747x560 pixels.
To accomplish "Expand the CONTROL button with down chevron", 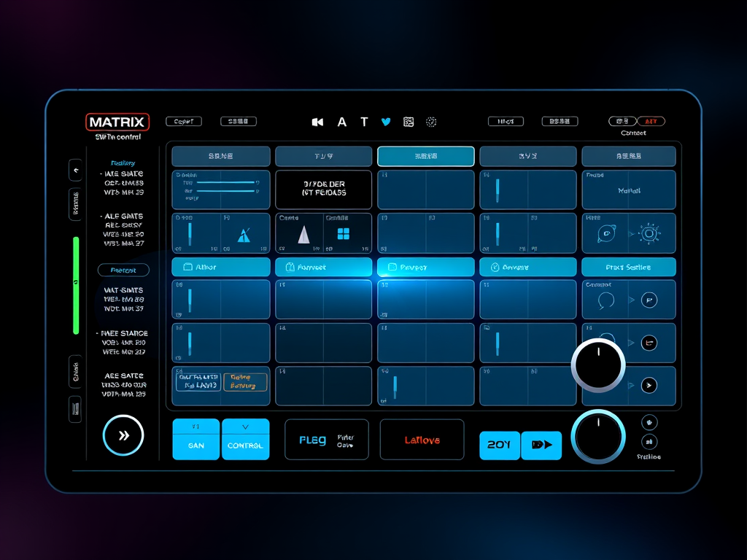I will coord(245,439).
